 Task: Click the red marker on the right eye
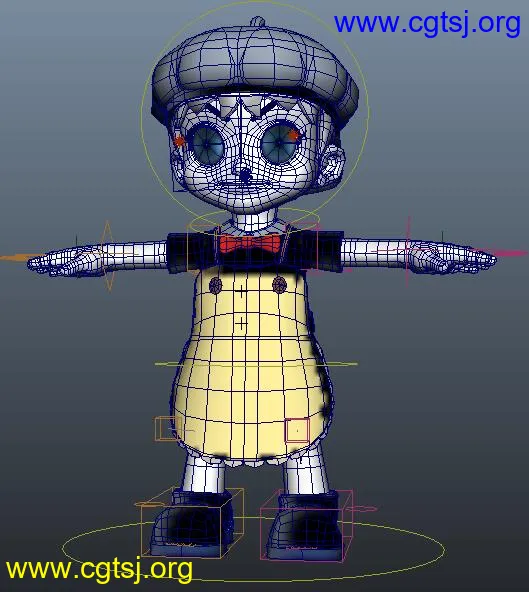[293, 134]
